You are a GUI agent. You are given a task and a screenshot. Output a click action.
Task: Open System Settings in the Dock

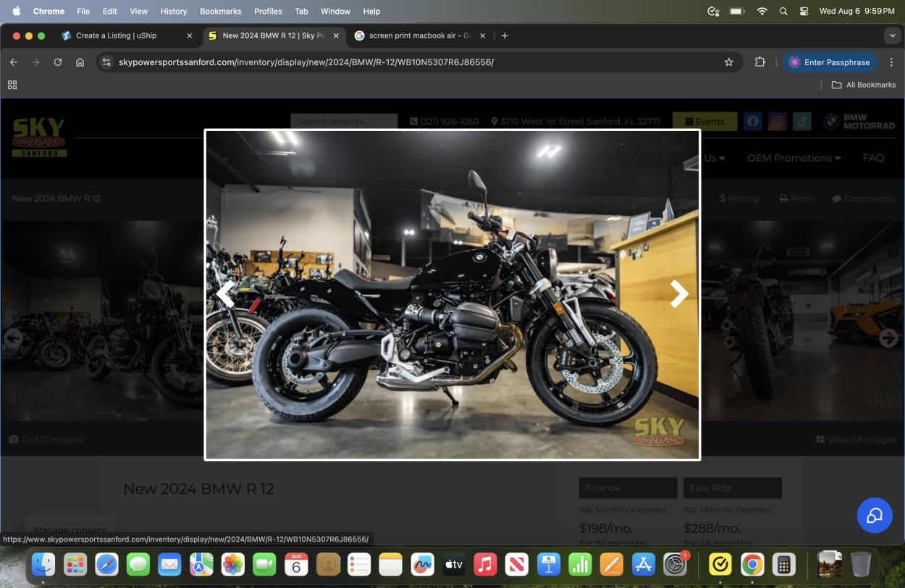[675, 564]
